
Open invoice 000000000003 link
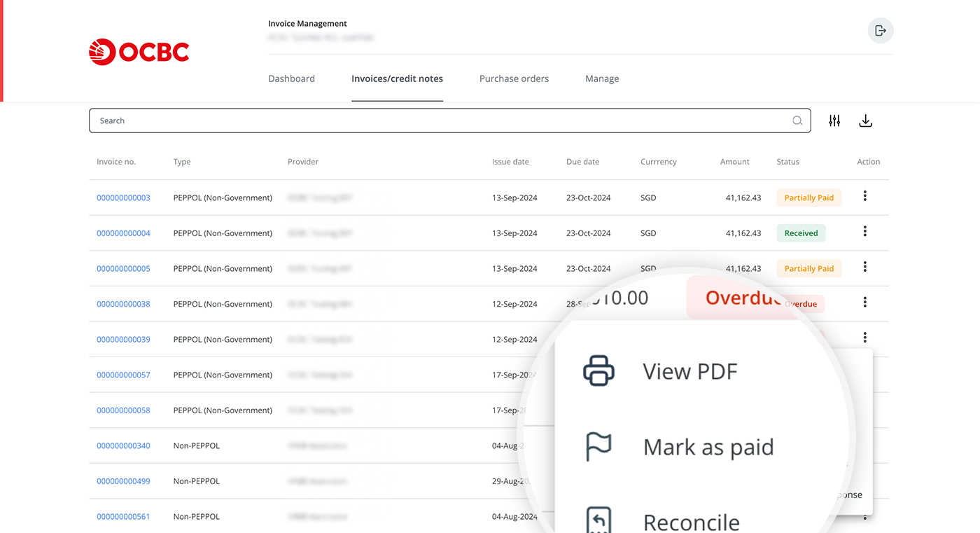[x=123, y=198]
